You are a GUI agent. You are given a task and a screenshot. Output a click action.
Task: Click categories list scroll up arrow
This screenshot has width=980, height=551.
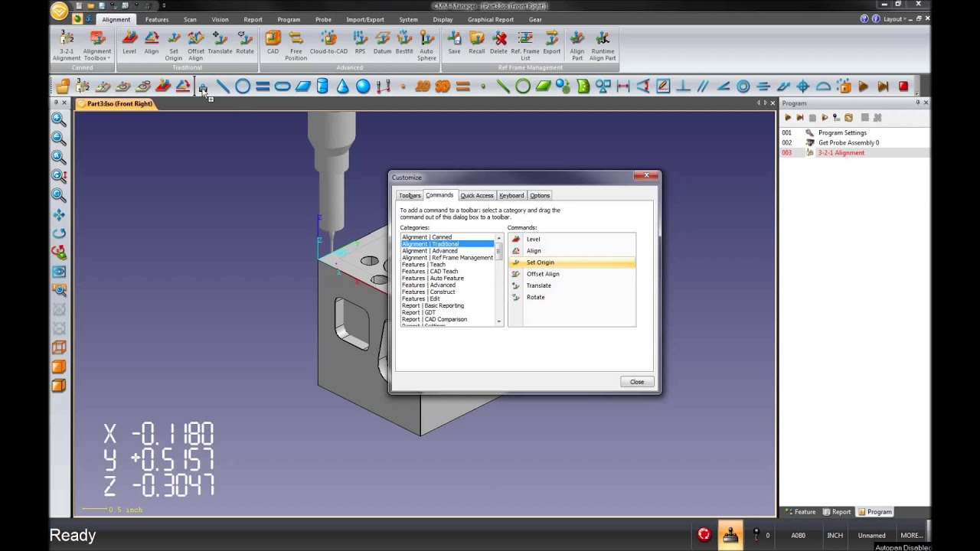click(x=499, y=238)
